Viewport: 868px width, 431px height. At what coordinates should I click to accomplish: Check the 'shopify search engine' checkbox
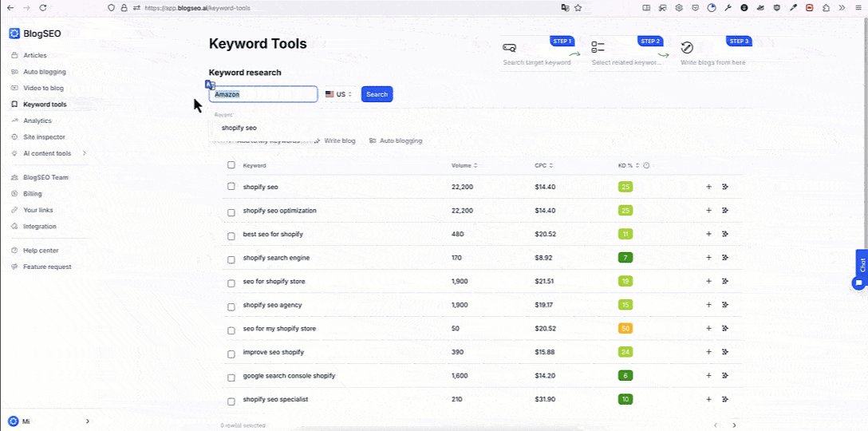pyautogui.click(x=231, y=259)
